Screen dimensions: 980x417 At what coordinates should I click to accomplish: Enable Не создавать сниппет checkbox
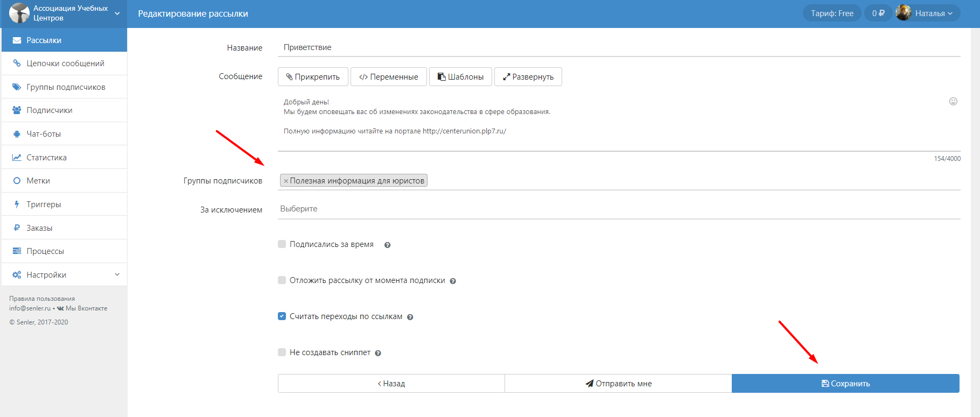pyautogui.click(x=282, y=352)
